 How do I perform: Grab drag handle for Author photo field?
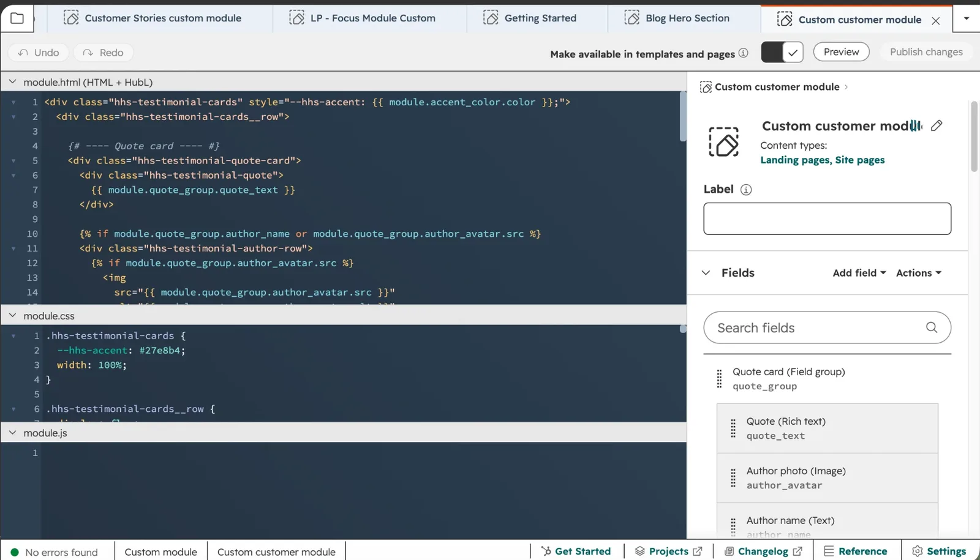(x=733, y=478)
